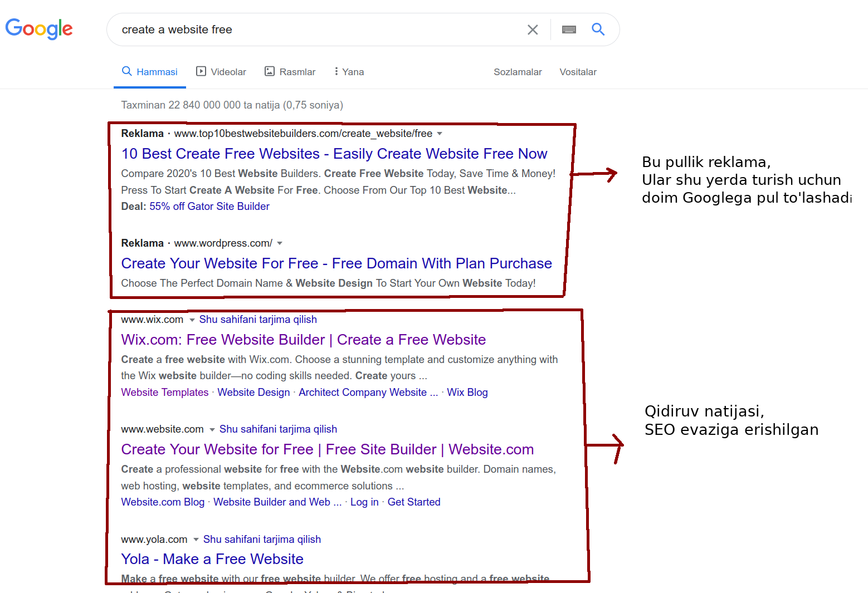
Task: Open the 'Get Started' sitelink
Action: pyautogui.click(x=414, y=502)
